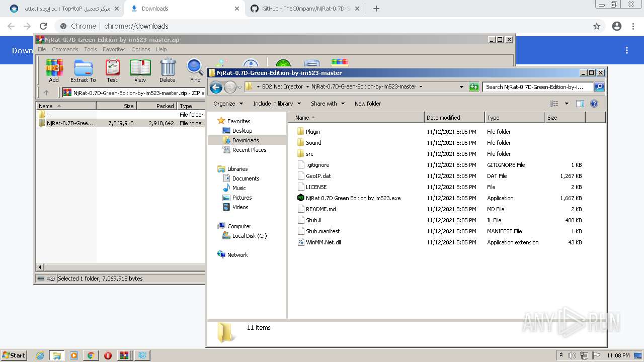Open Windows Media Player taskbar icon

pos(74,355)
